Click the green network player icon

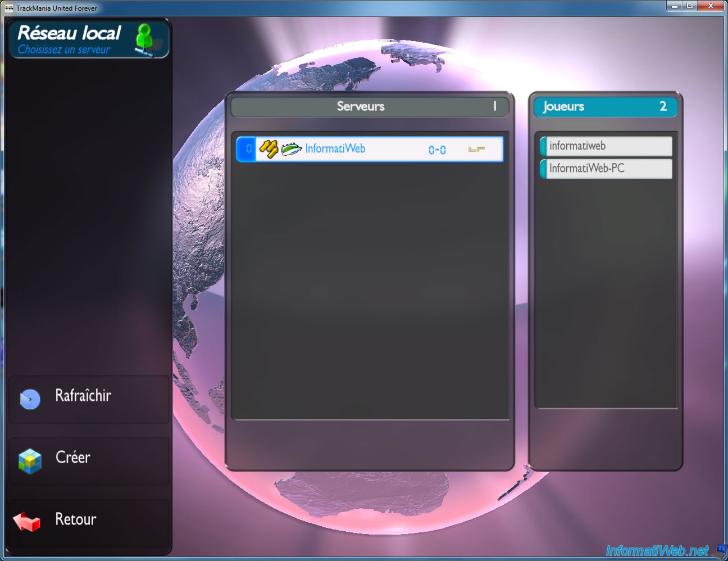[144, 39]
